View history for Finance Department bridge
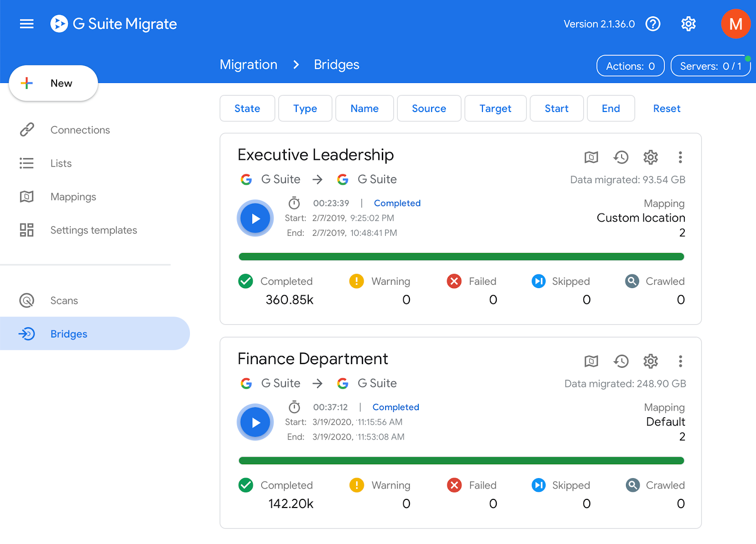The width and height of the screenshot is (756, 544). [621, 361]
